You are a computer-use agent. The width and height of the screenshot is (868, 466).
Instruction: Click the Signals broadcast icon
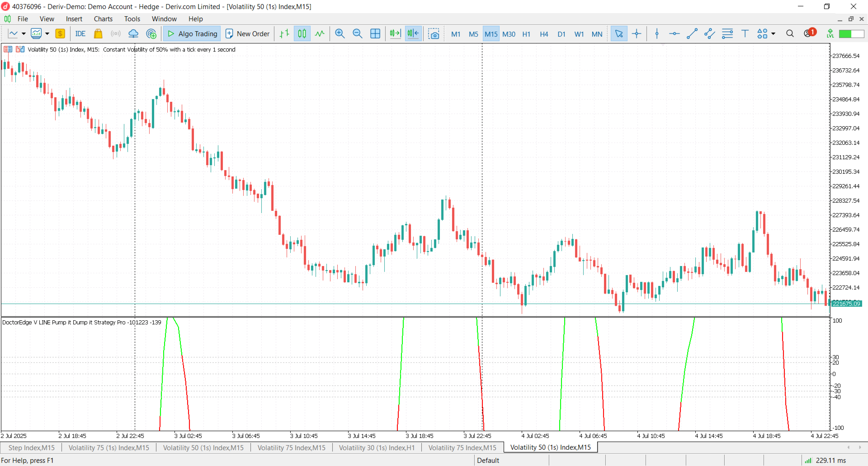(116, 34)
